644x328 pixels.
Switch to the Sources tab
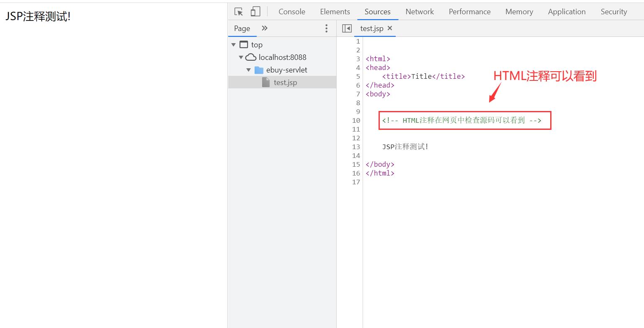pyautogui.click(x=378, y=12)
